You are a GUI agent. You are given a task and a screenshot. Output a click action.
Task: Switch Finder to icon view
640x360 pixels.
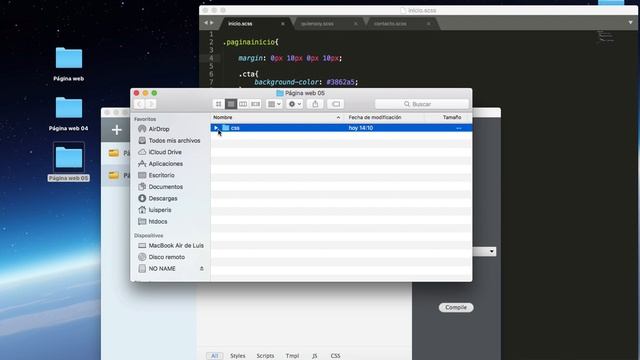coord(218,104)
